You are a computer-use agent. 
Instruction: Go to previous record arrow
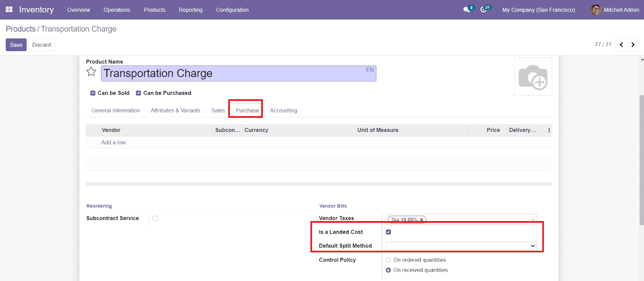(621, 45)
